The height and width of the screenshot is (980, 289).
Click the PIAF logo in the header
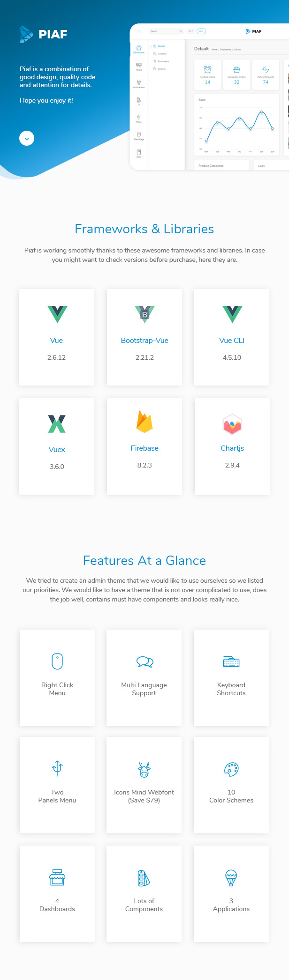coord(43,34)
